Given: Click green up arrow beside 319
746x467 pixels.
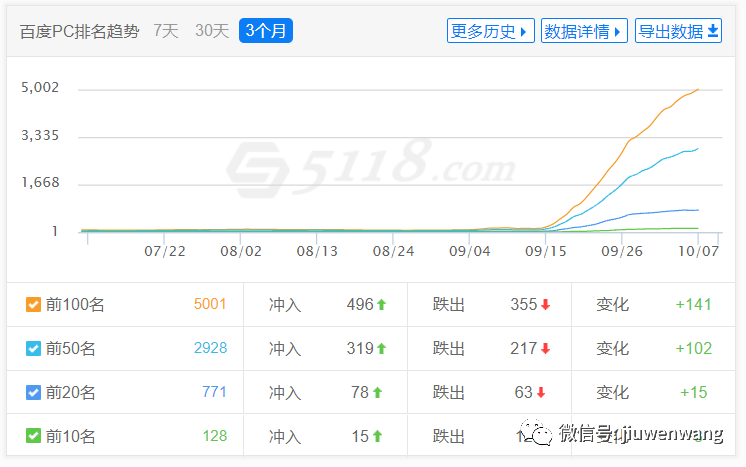Looking at the screenshot, I should tap(382, 349).
